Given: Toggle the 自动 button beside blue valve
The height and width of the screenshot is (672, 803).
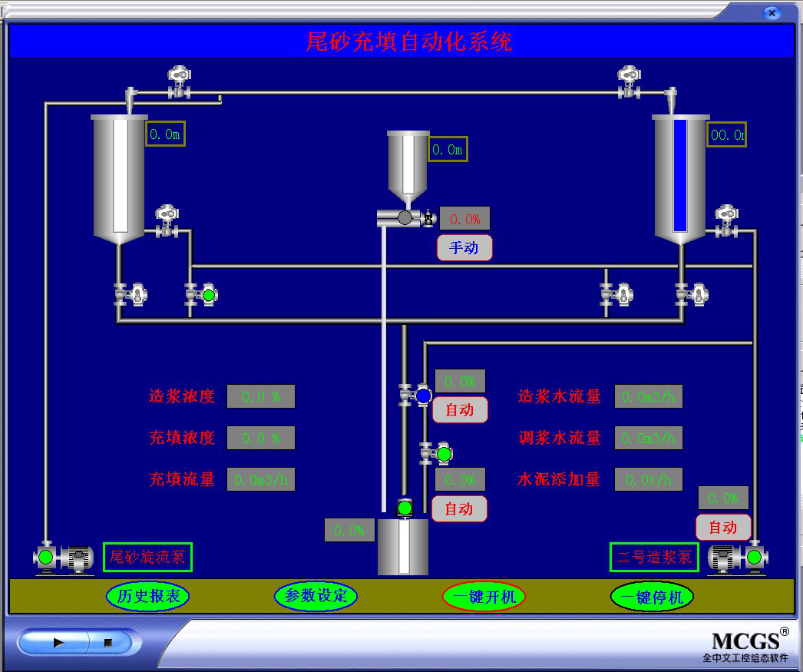Looking at the screenshot, I should [x=459, y=410].
